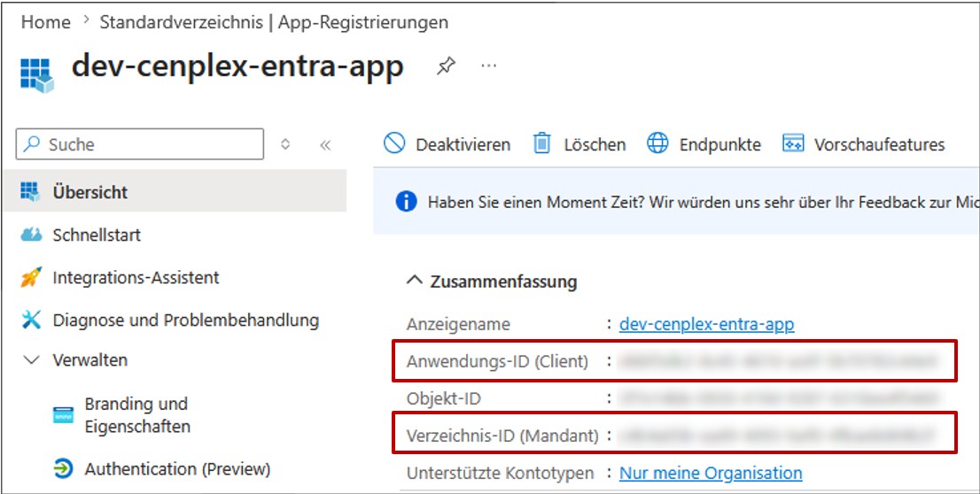The image size is (980, 494).
Task: Click the magnifier icon in Suche box
Action: (x=31, y=144)
